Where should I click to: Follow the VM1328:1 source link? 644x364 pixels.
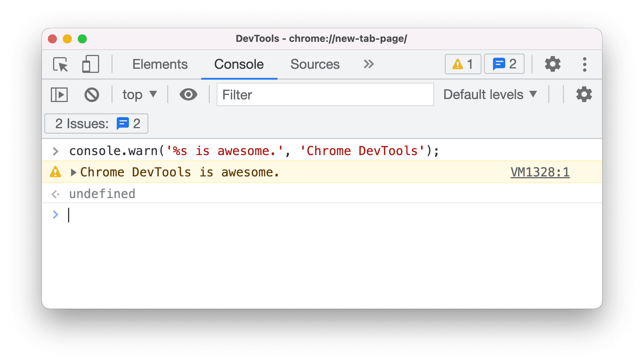[x=540, y=172]
